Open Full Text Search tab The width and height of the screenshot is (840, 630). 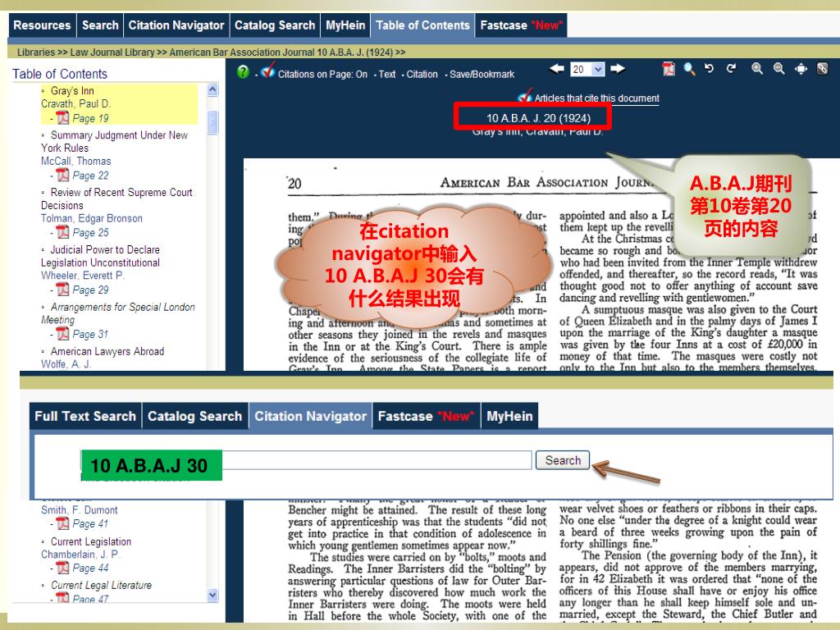tap(85, 416)
